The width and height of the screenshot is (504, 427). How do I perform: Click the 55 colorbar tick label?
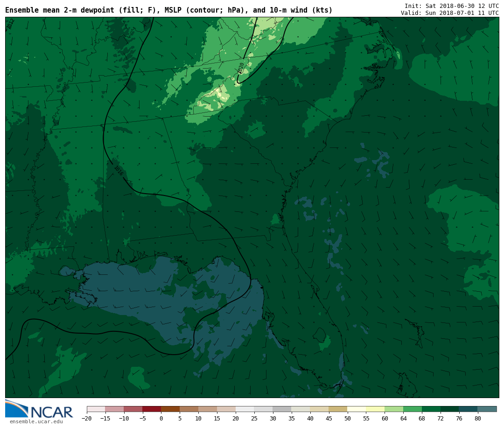tap(366, 418)
